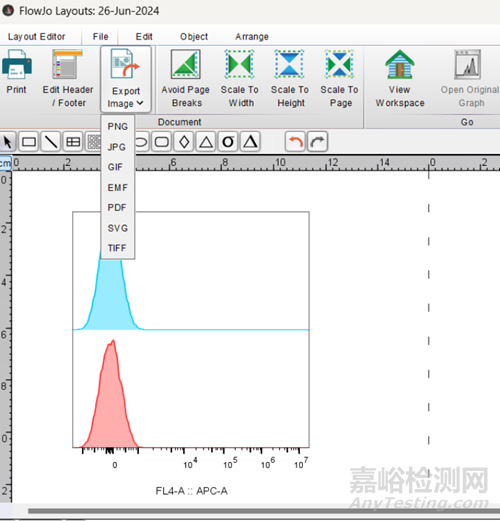This screenshot has width=500, height=521.
Task: Select the rectangle shape tool
Action: (29, 142)
